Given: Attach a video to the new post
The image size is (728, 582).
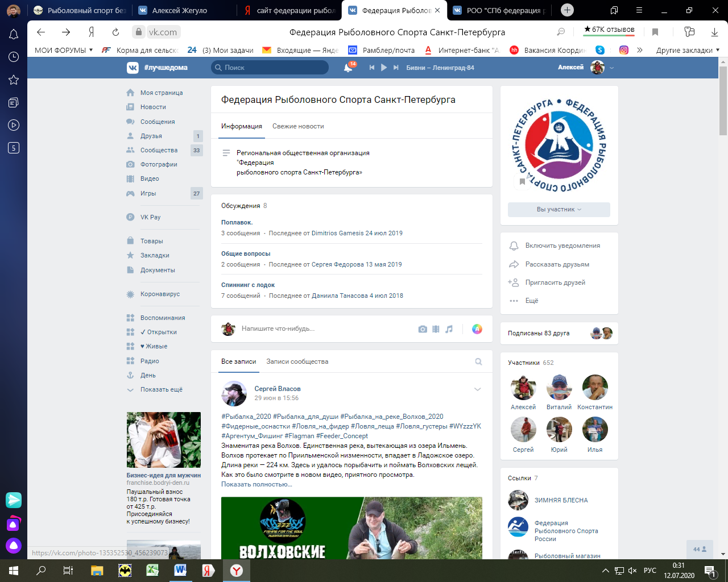Looking at the screenshot, I should coord(436,329).
